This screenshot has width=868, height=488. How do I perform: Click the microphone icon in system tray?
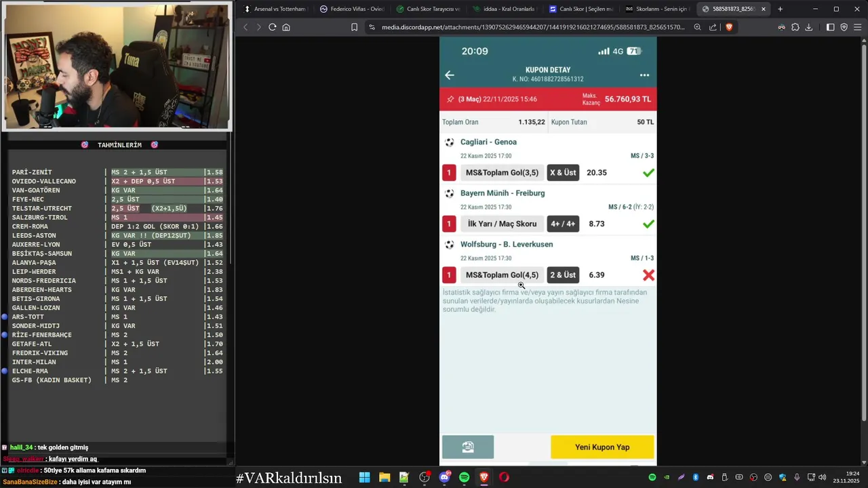pos(797,477)
